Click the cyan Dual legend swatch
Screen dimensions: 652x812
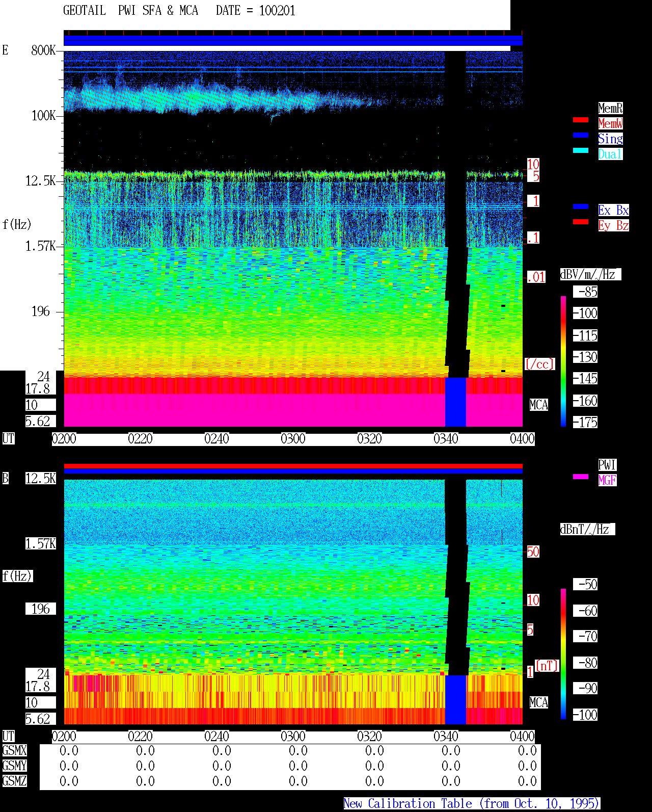581,150
